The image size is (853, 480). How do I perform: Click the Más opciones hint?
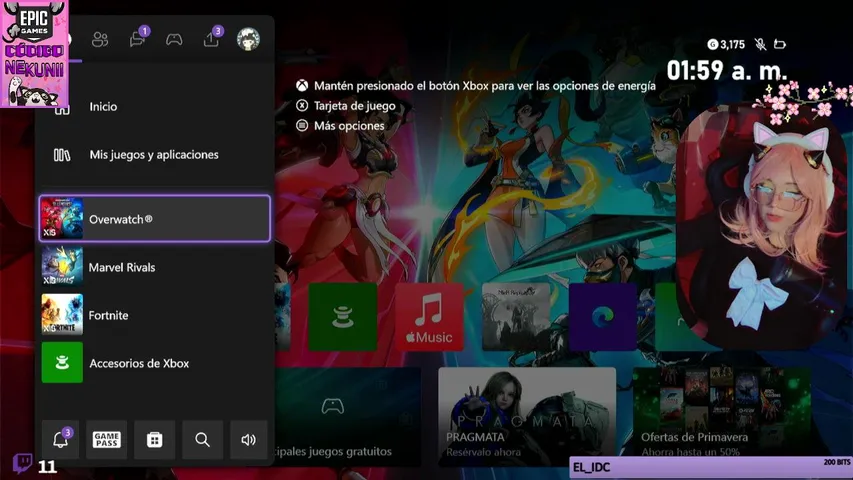[x=340, y=126]
